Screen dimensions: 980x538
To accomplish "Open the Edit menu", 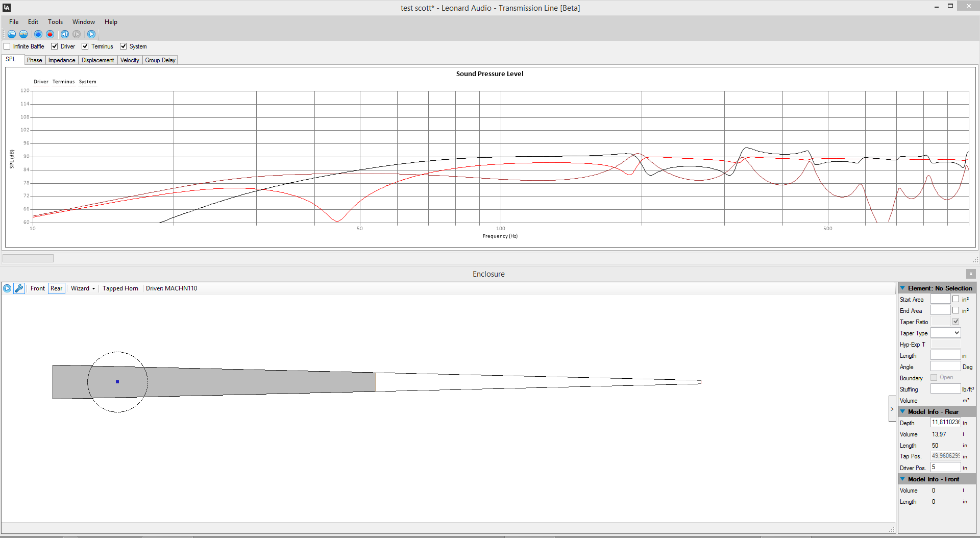I will tap(33, 22).
